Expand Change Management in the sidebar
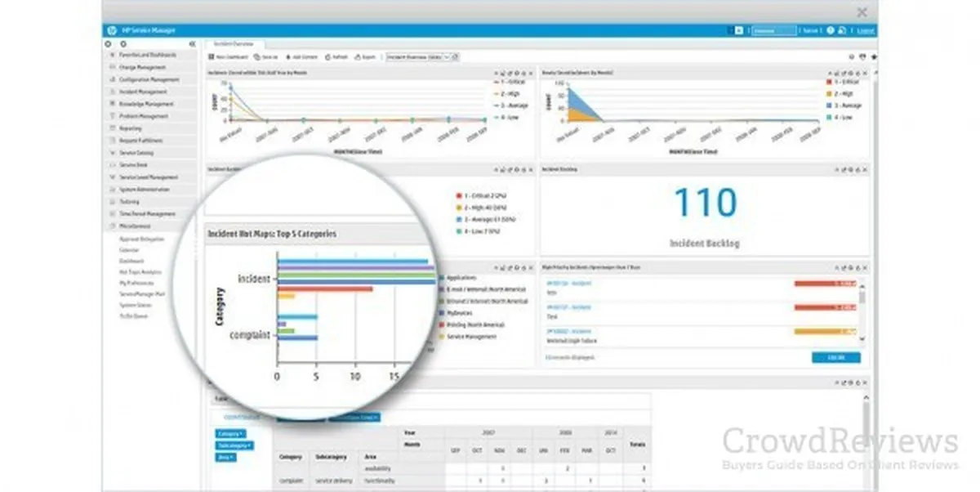This screenshot has height=492, width=980. 153,67
